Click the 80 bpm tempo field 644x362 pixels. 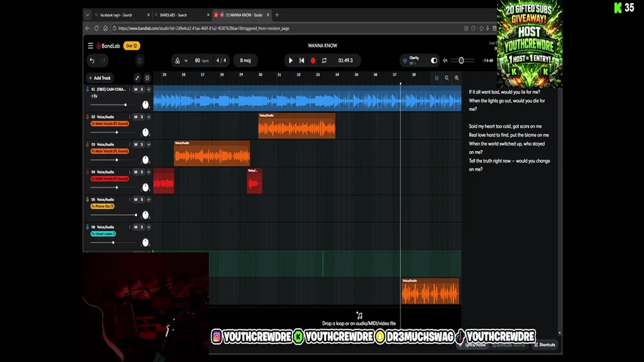pos(201,60)
